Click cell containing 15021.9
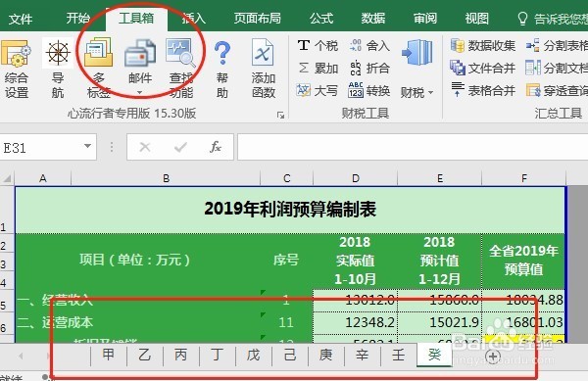The width and height of the screenshot is (588, 381). point(439,322)
